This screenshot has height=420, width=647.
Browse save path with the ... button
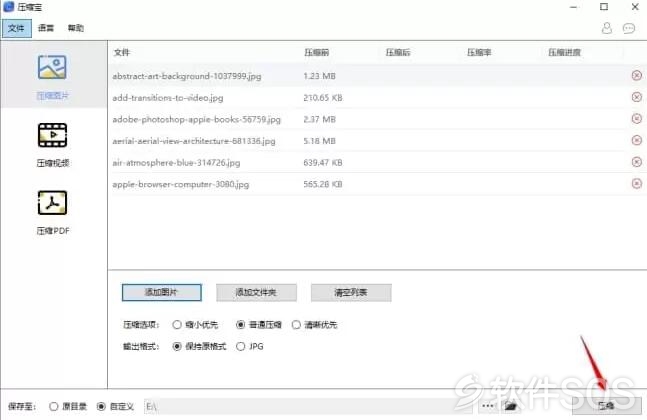(488, 406)
